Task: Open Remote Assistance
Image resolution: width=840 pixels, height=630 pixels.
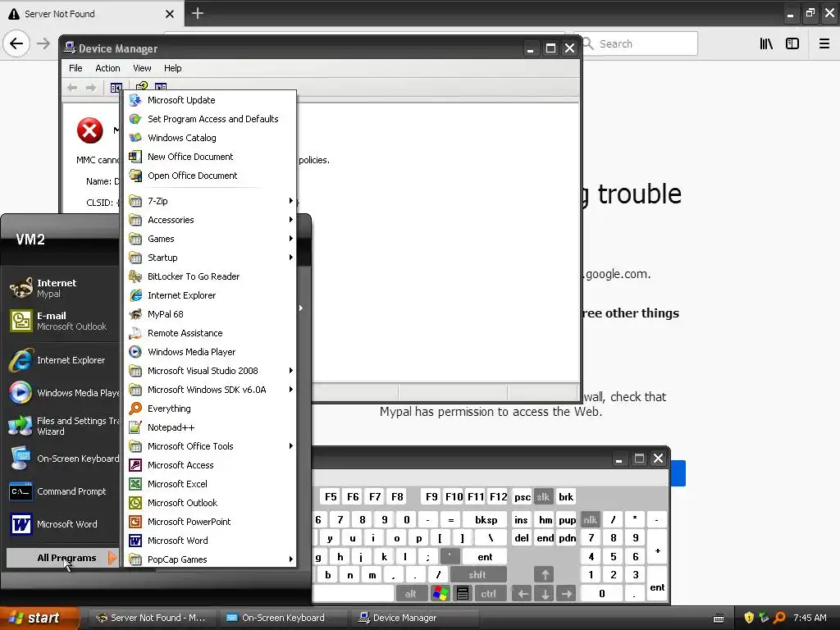Action: point(210,333)
